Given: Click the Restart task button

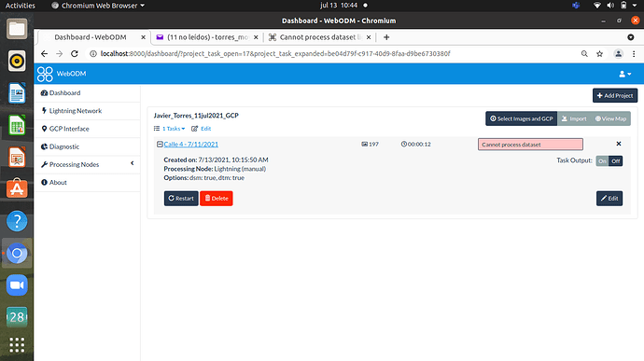Looking at the screenshot, I should [181, 199].
